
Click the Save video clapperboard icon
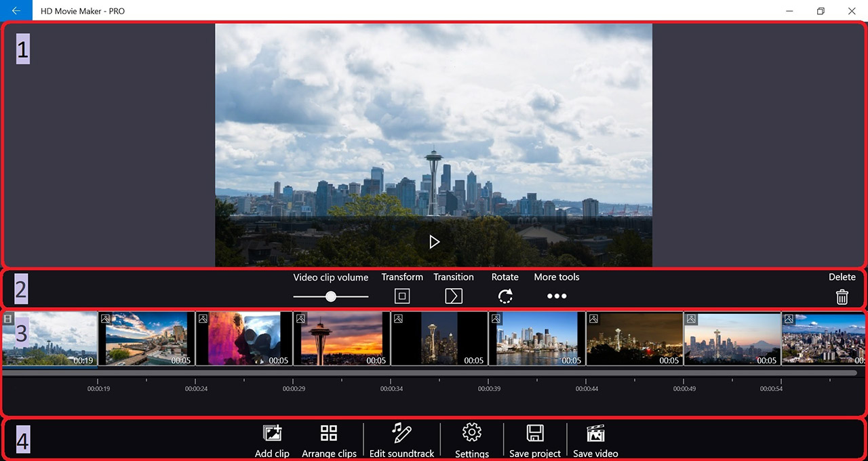coord(595,433)
